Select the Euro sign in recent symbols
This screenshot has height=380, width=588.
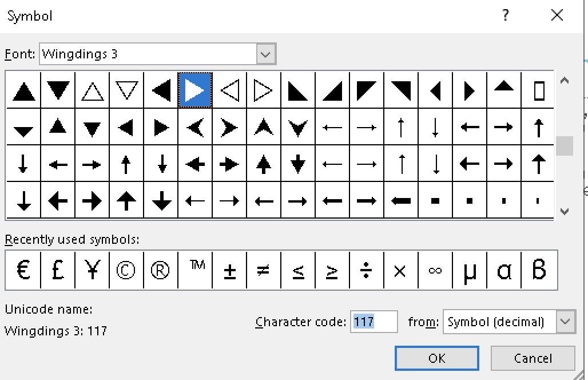[23, 270]
